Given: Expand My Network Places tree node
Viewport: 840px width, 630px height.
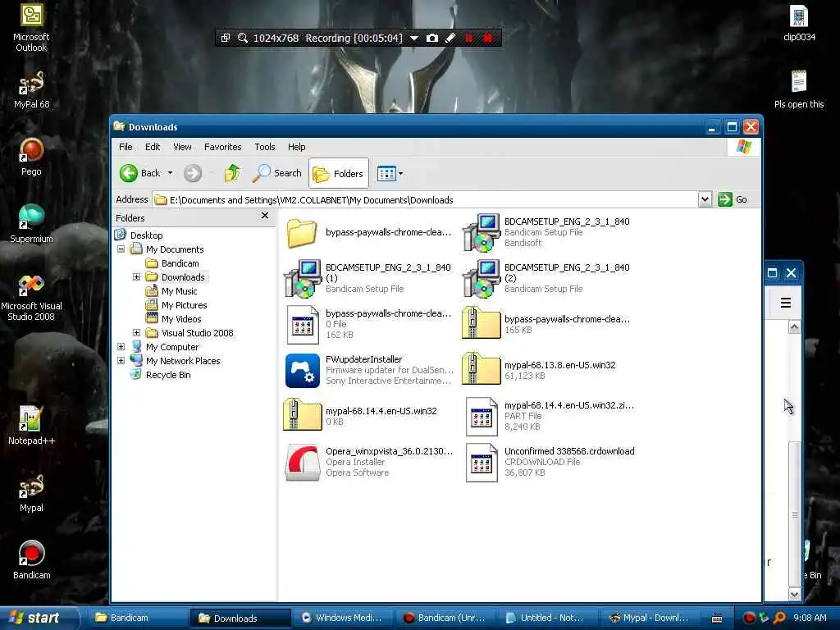Looking at the screenshot, I should click(121, 361).
